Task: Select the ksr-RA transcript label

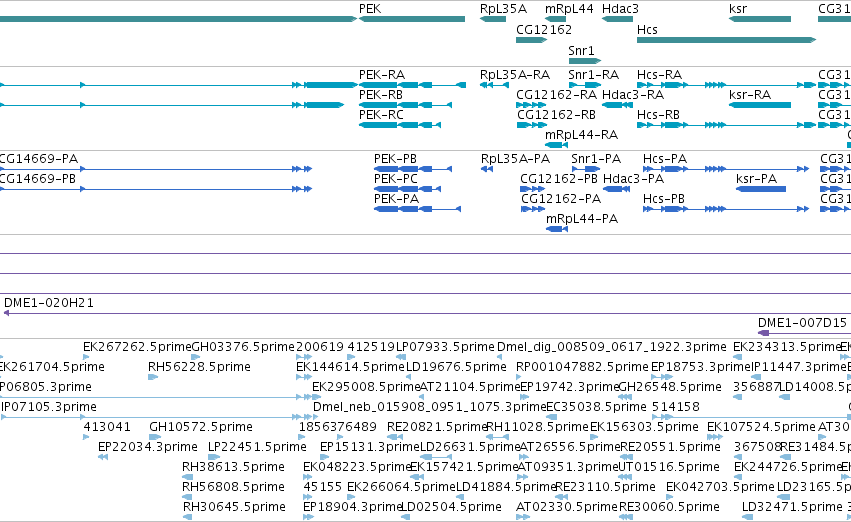Action: pyautogui.click(x=750, y=94)
